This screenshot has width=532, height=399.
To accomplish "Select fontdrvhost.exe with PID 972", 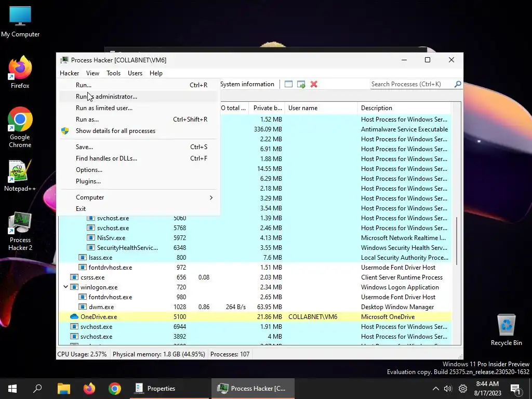I will click(255, 268).
